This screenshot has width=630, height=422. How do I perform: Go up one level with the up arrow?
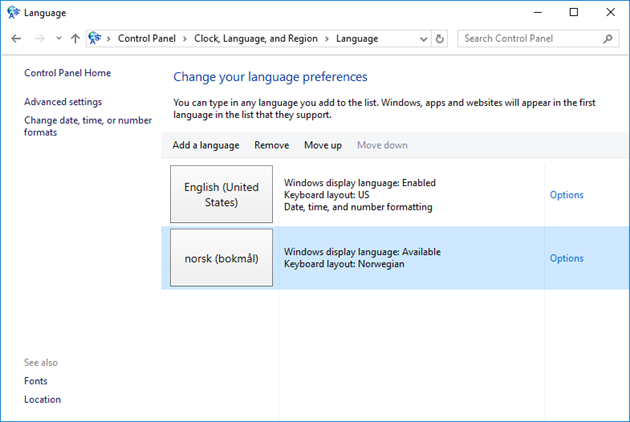75,39
